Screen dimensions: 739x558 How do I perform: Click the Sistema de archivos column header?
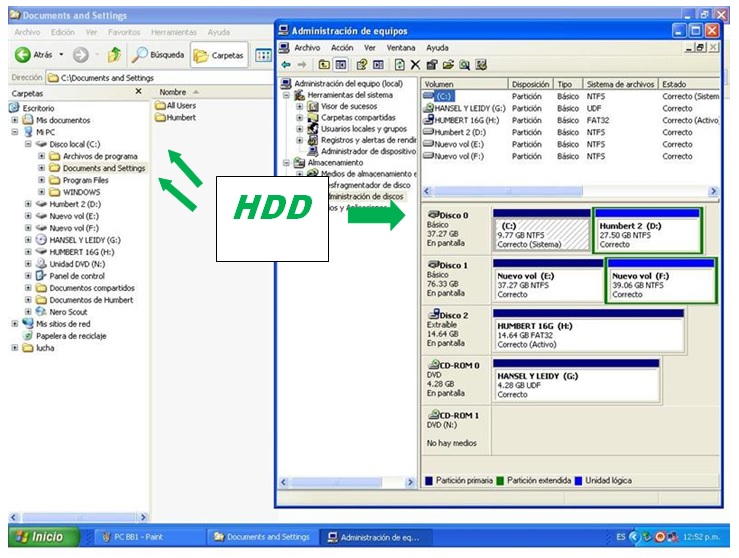(619, 85)
